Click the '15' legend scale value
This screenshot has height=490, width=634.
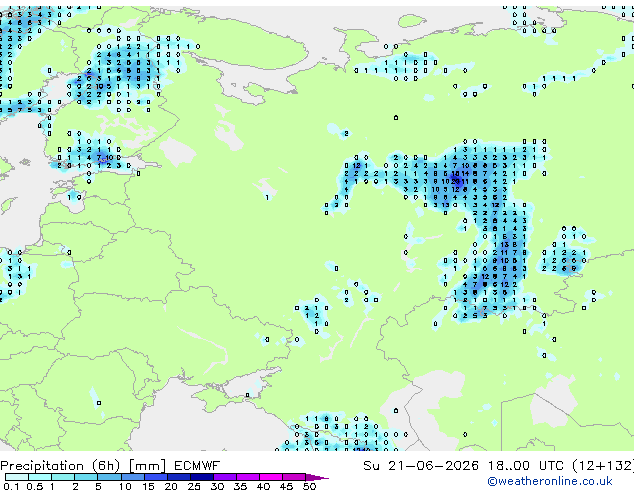coord(148,486)
